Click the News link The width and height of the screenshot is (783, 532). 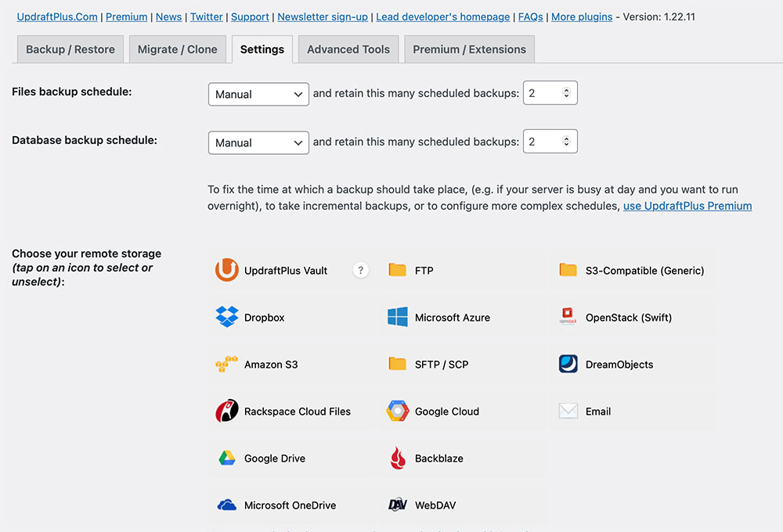[169, 16]
